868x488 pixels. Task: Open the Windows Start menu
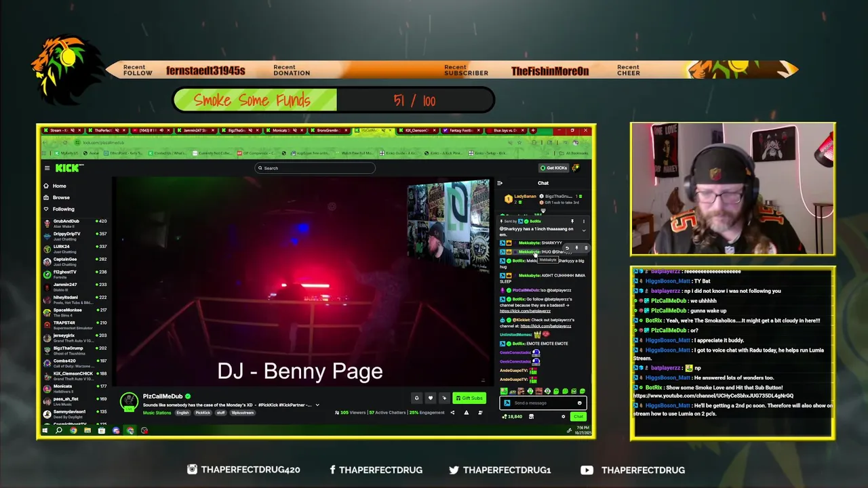click(x=45, y=430)
